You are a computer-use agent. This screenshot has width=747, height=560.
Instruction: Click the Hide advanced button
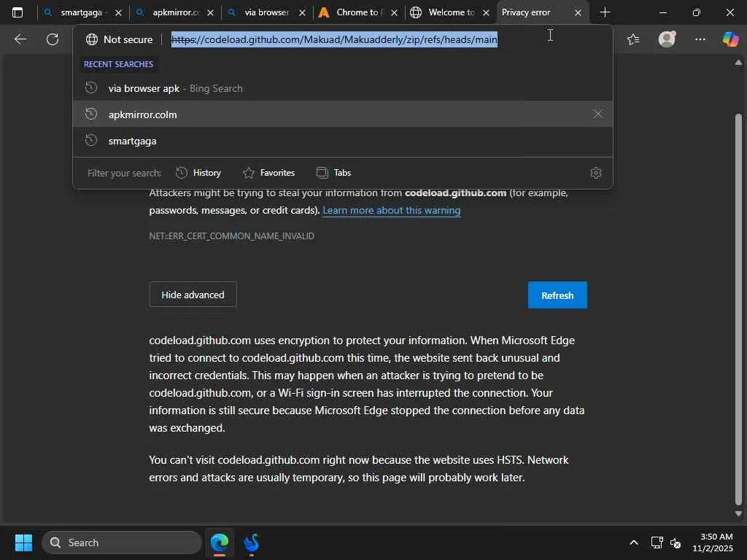tap(193, 295)
